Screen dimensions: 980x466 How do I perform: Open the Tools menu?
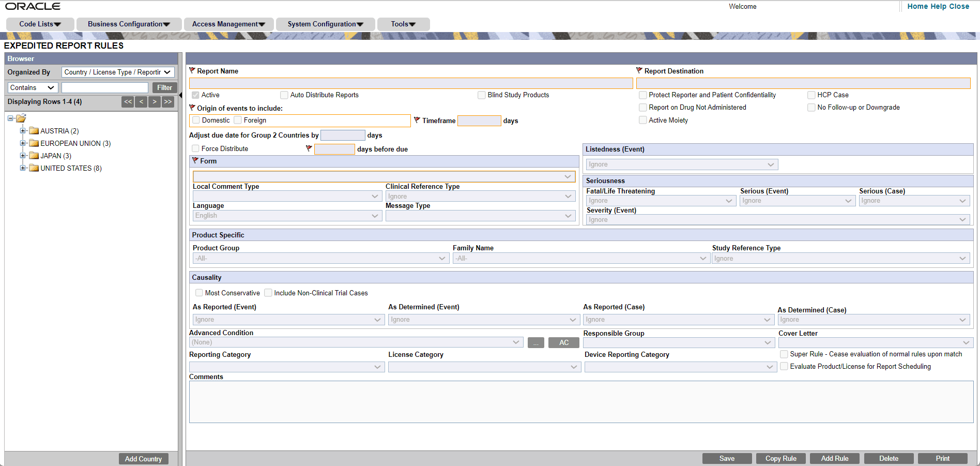pyautogui.click(x=403, y=24)
